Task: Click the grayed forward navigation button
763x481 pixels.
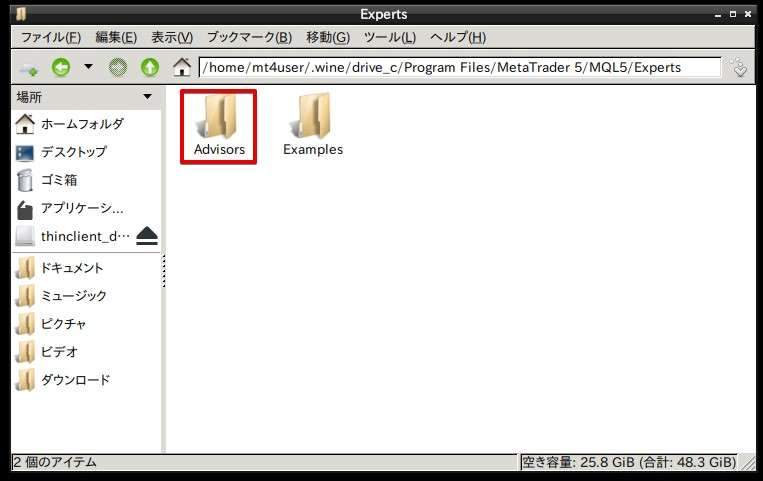Action: coord(118,67)
